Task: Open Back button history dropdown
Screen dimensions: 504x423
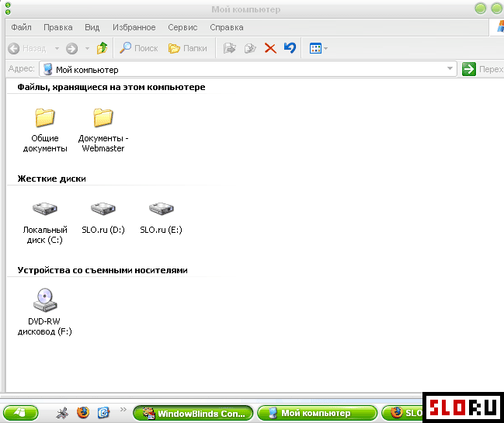Action: point(57,48)
